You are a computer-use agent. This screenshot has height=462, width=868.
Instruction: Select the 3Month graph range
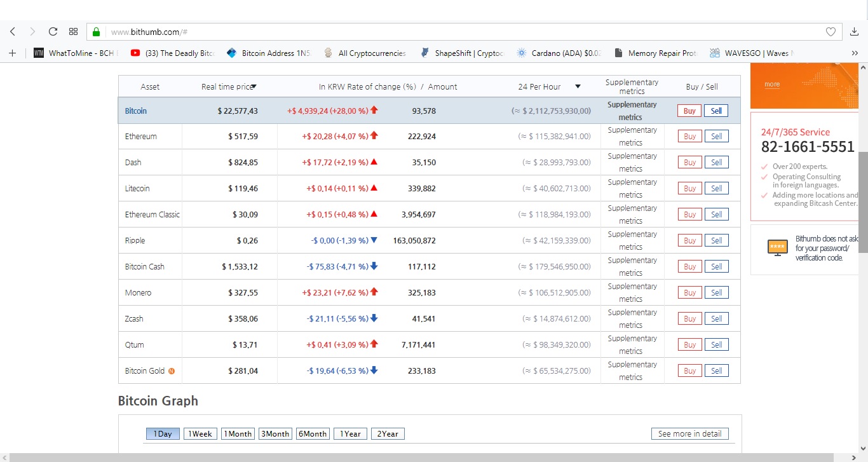275,434
